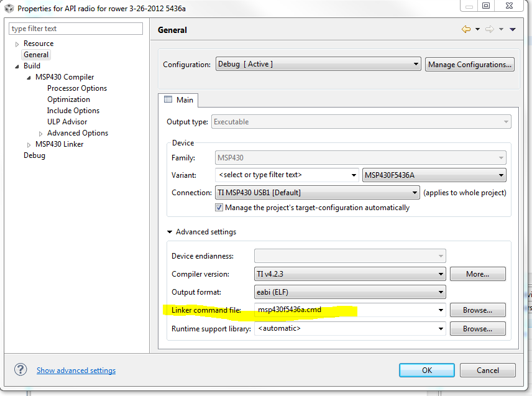This screenshot has height=396, width=532.
Task: Switch to the Main tab
Action: pos(178,99)
